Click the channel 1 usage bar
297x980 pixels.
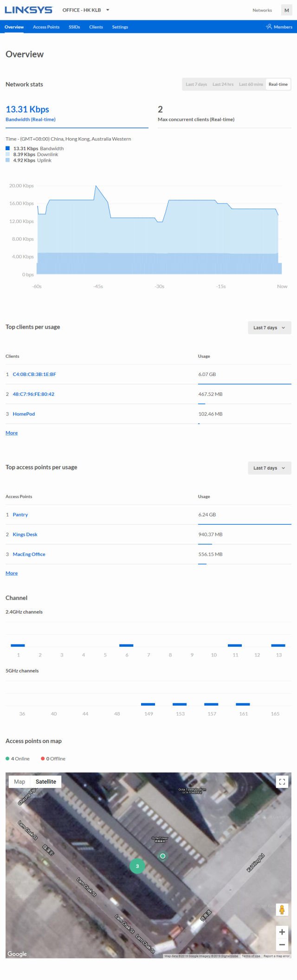click(18, 645)
